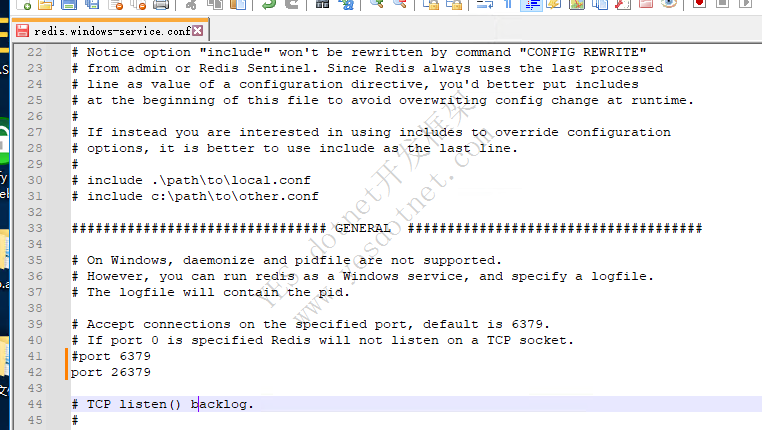Click the Close All documents icon
This screenshot has height=430, width=762.
point(138,4)
